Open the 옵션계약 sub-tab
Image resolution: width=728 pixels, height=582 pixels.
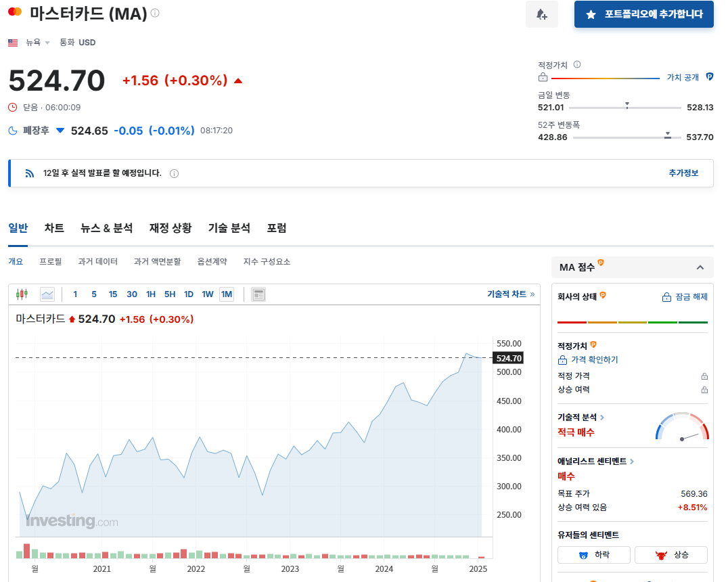click(212, 261)
